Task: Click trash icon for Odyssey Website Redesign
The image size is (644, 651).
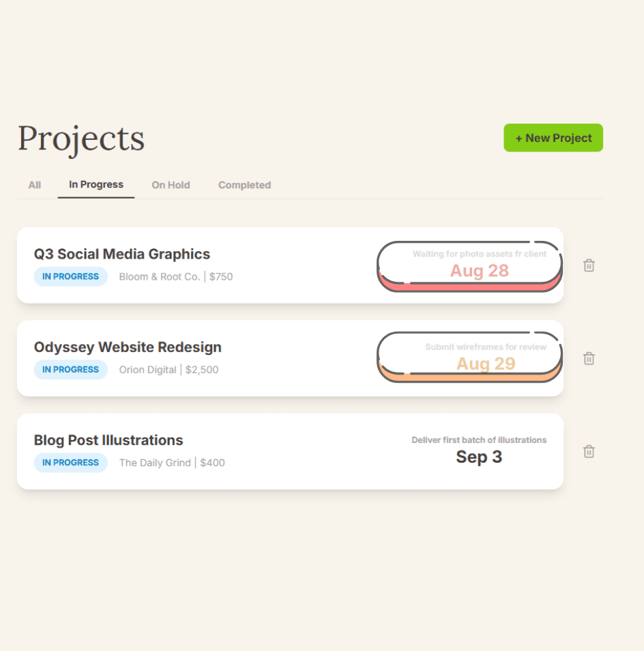Action: click(x=589, y=358)
